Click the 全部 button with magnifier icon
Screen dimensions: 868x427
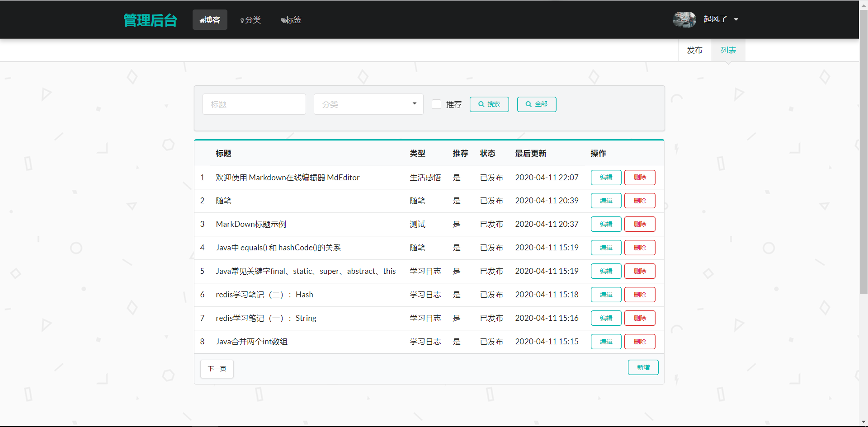[x=537, y=104]
